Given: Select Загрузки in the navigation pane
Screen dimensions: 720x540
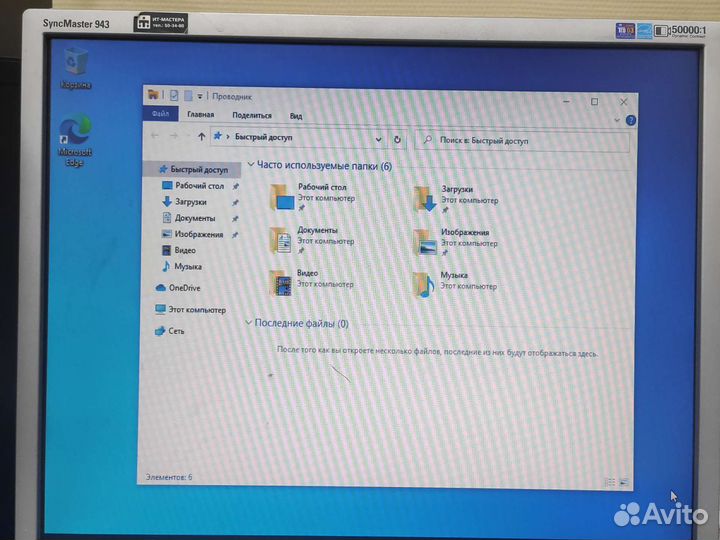Looking at the screenshot, I should point(193,202).
